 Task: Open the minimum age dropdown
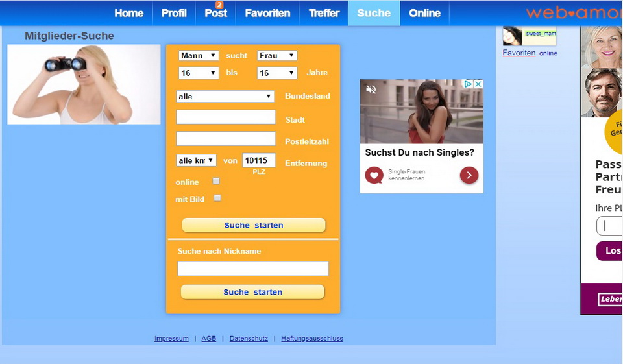point(199,73)
